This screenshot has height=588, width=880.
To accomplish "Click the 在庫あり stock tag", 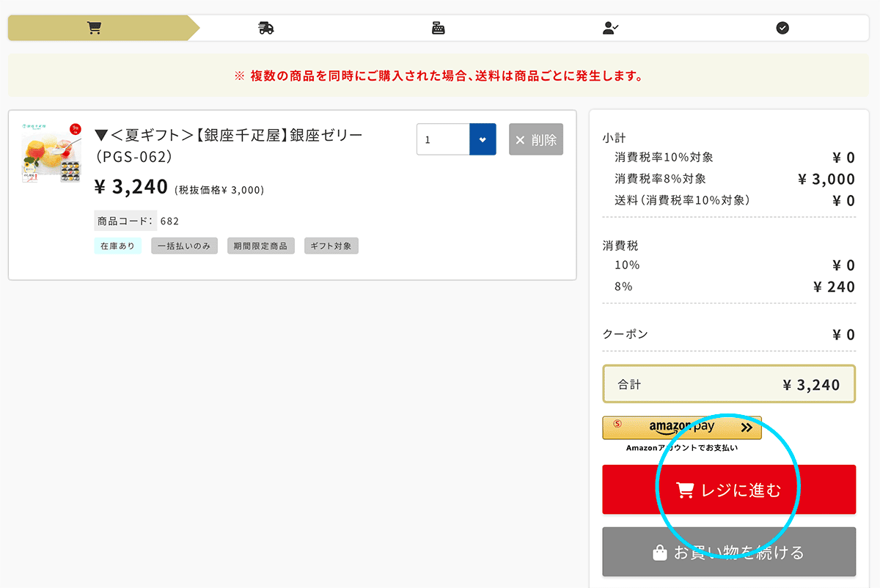I will [117, 246].
